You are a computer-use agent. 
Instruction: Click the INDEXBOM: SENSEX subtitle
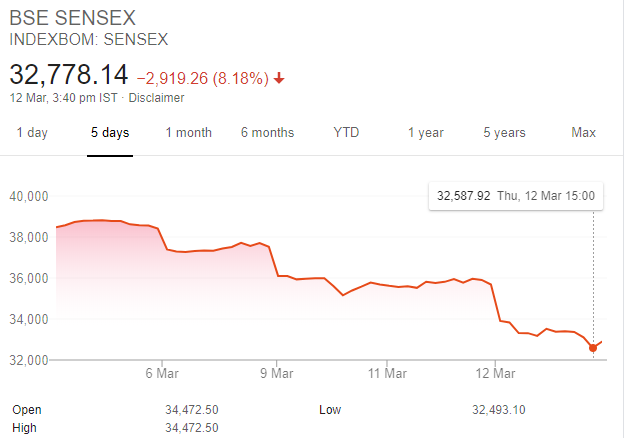pyautogui.click(x=88, y=40)
